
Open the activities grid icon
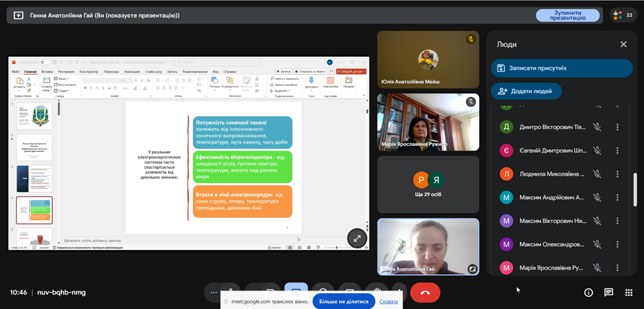(628, 292)
